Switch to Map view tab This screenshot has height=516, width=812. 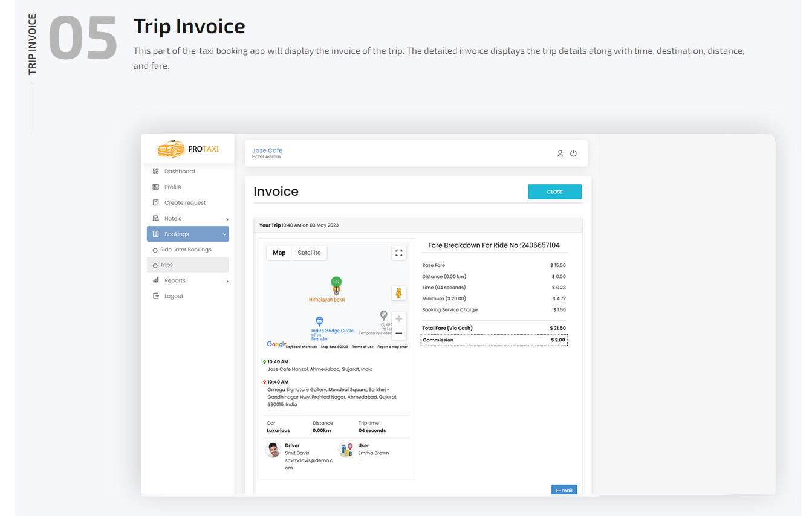point(279,253)
